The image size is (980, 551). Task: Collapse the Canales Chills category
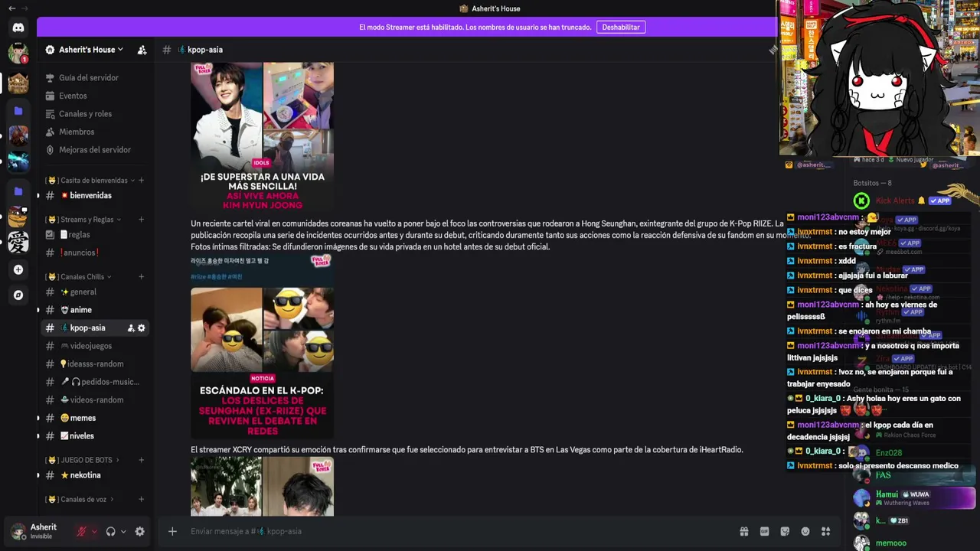[78, 277]
